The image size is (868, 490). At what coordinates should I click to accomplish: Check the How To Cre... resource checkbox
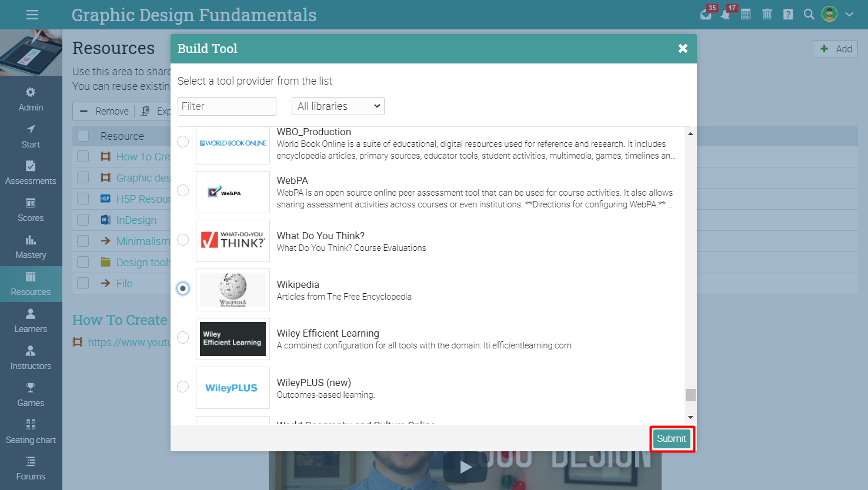point(83,156)
